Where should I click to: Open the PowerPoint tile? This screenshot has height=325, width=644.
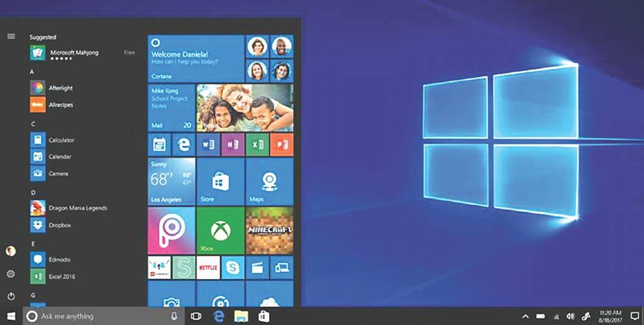(281, 145)
